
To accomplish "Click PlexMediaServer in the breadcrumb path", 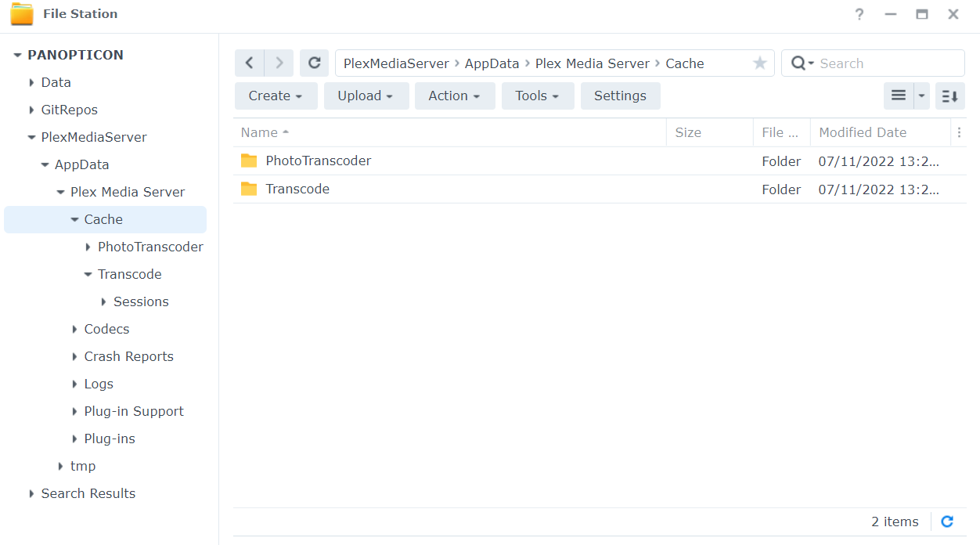I will pos(396,63).
